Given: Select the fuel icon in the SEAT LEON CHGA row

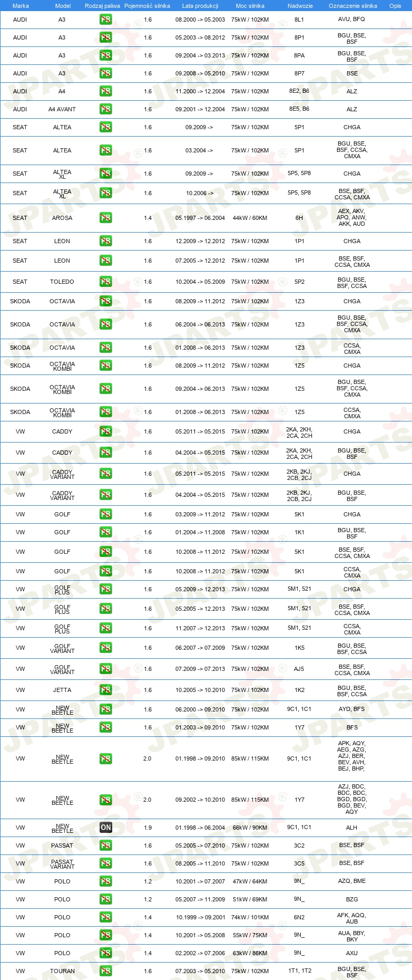Looking at the screenshot, I should coord(105,241).
